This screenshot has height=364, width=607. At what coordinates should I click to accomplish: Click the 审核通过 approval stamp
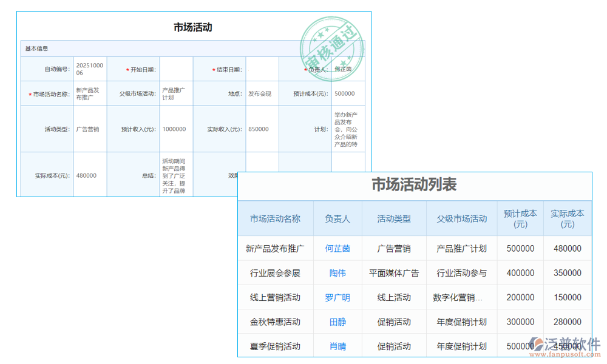333,47
